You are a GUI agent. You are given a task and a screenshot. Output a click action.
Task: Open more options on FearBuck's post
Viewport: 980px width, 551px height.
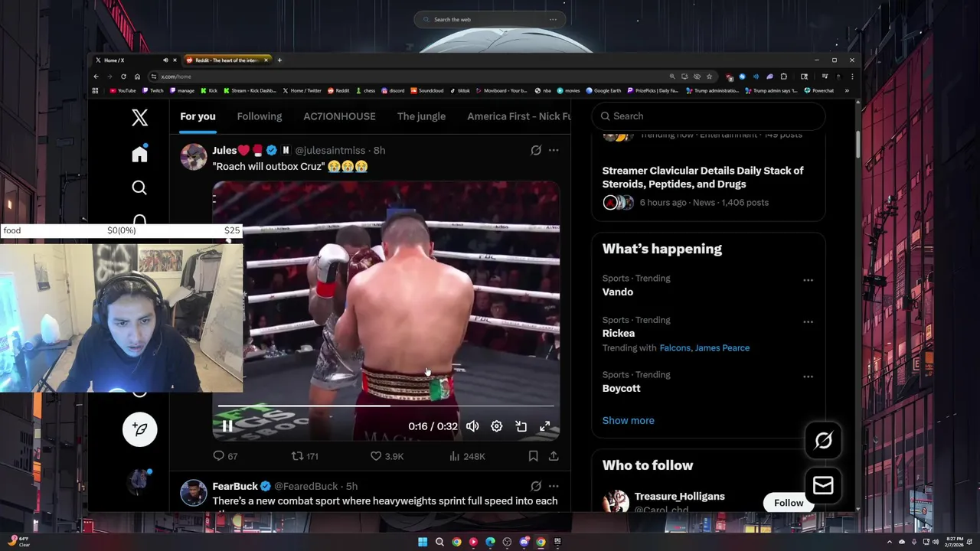click(554, 486)
